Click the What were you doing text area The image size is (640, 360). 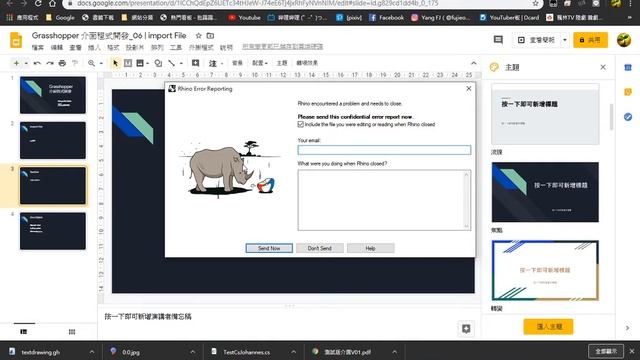pyautogui.click(x=384, y=200)
